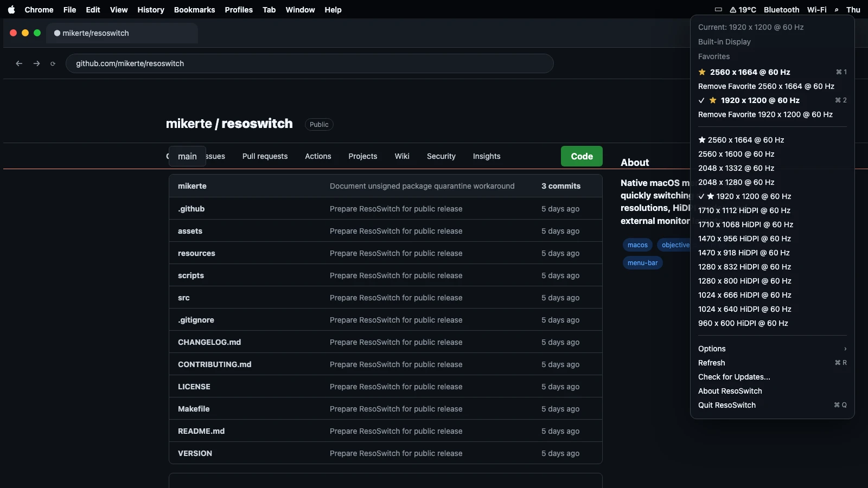Open the Pull requests tab

pos(265,156)
